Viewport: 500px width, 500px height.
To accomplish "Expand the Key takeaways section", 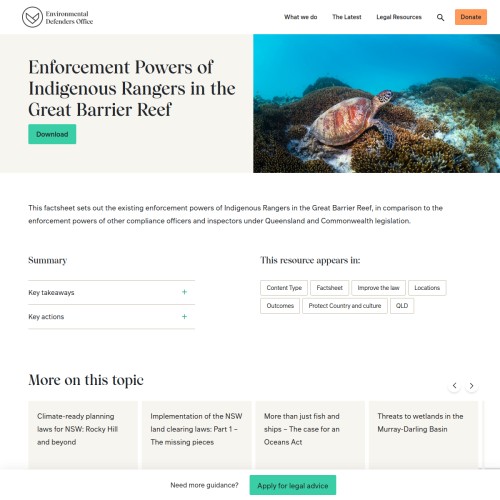I will (x=111, y=292).
